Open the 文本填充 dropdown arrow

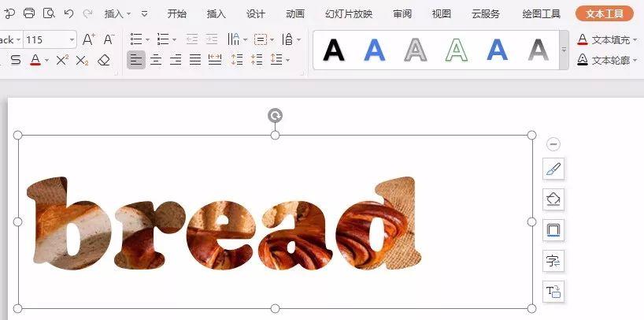click(635, 40)
